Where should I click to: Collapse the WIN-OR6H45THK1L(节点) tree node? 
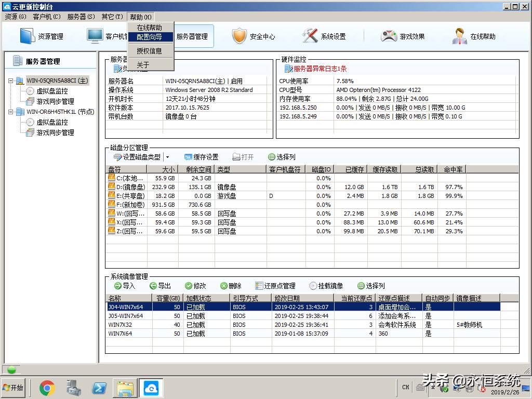tap(9, 111)
